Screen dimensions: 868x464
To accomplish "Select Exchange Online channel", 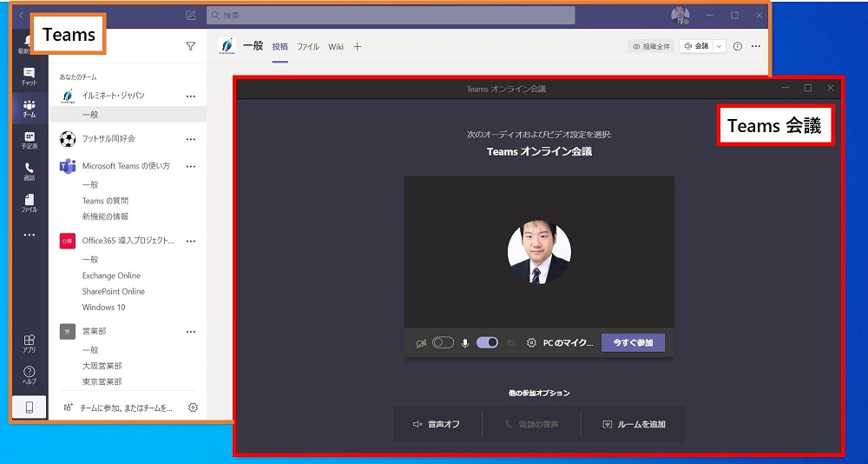I will [x=111, y=275].
